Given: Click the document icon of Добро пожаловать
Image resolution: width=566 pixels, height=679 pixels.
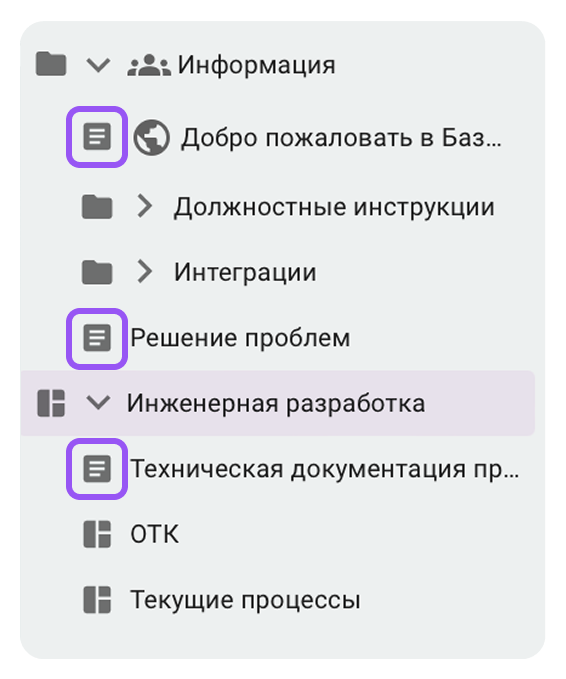Looking at the screenshot, I should point(97,137).
